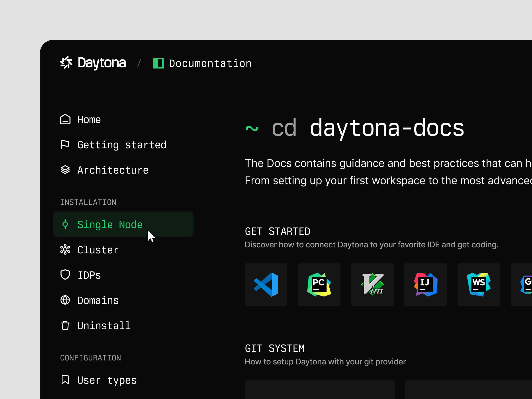
Task: Open Uninstall page
Action: 104,326
